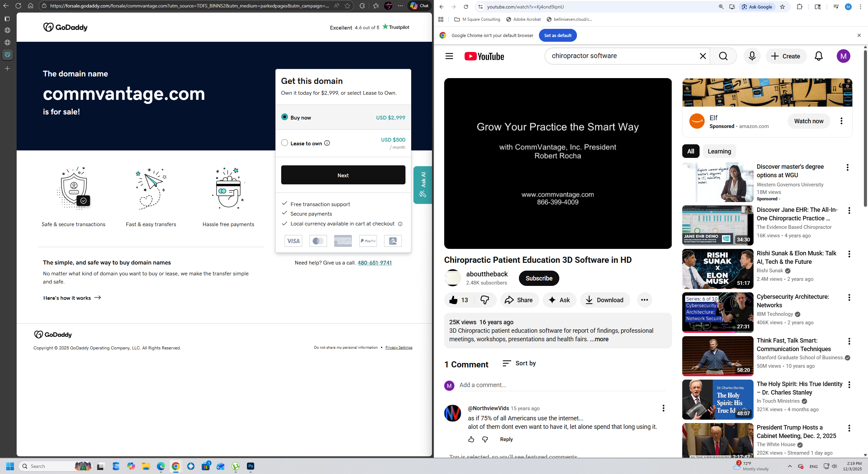This screenshot has height=474, width=868.
Task: Switch to the Learning filter chip
Action: tap(719, 151)
